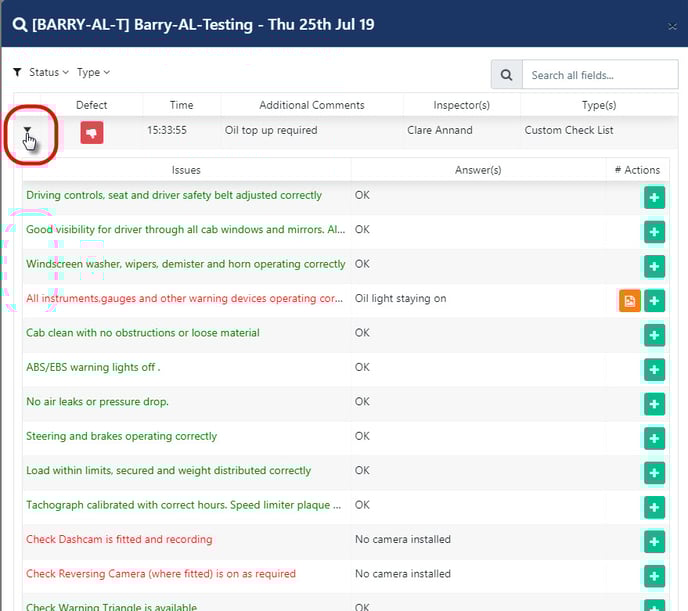Viewport: 688px width, 611px height.
Task: Open the Status filter dropdown
Action: click(49, 72)
